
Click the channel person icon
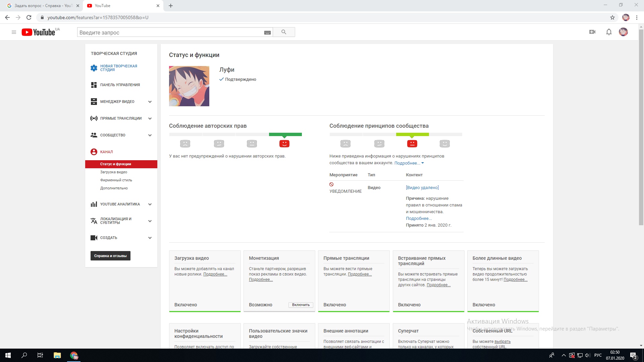pos(94,152)
